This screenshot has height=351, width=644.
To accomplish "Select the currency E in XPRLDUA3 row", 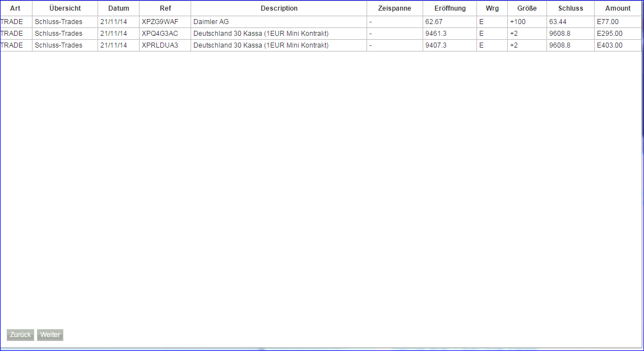I will [492, 45].
